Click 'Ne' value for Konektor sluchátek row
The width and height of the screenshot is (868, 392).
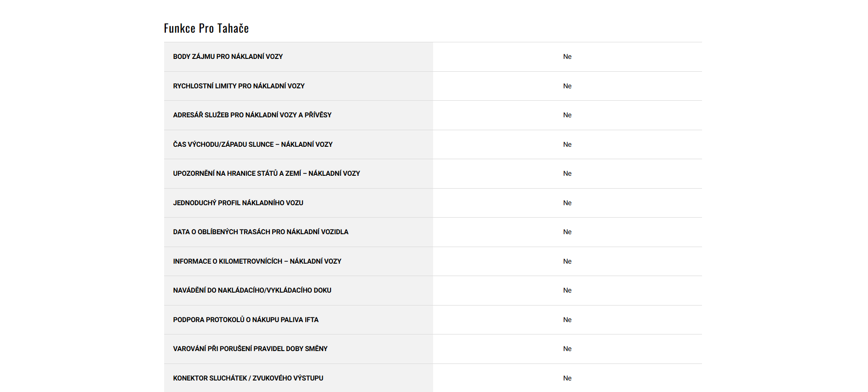[567, 378]
